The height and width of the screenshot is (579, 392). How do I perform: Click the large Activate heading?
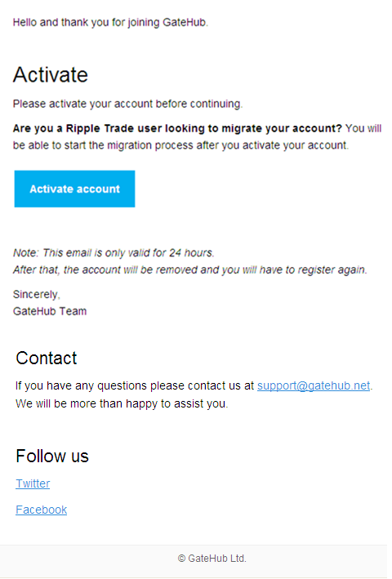(x=51, y=74)
